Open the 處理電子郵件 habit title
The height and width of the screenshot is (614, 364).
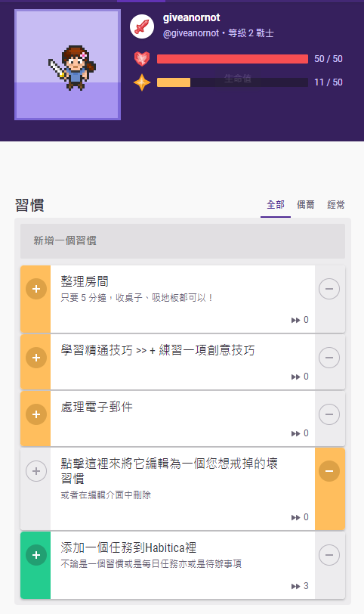click(97, 407)
